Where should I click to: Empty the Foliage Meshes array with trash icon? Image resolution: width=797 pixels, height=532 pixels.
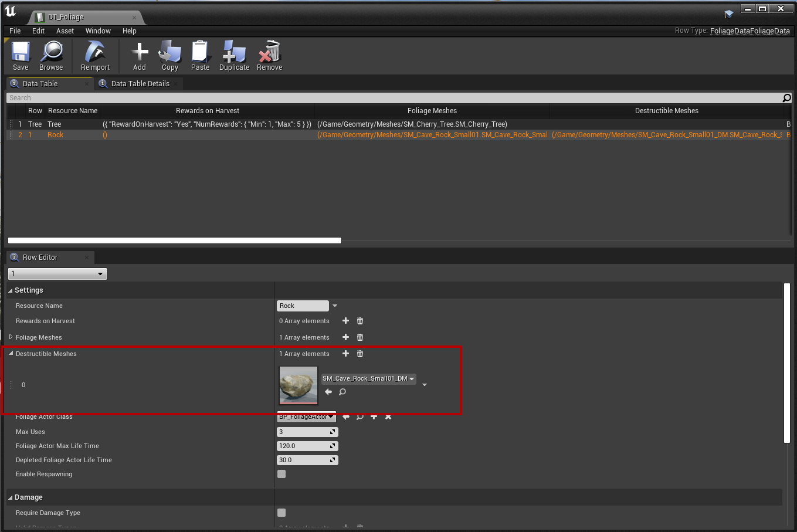pos(360,337)
